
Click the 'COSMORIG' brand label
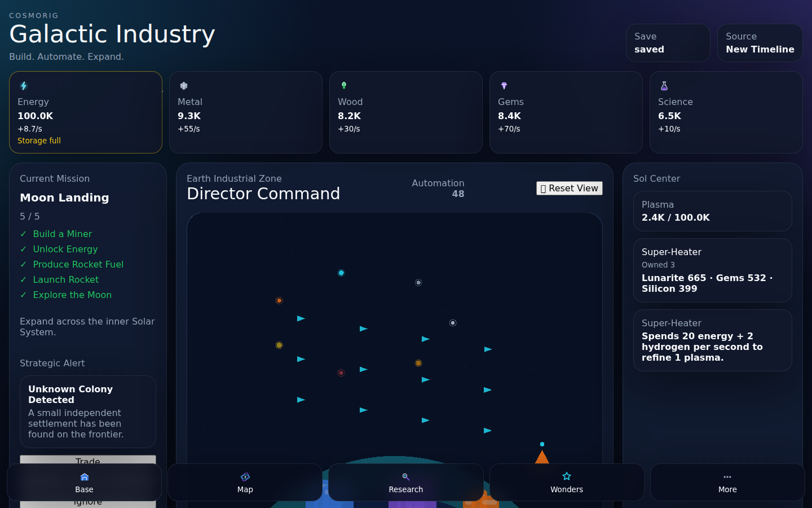(34, 16)
